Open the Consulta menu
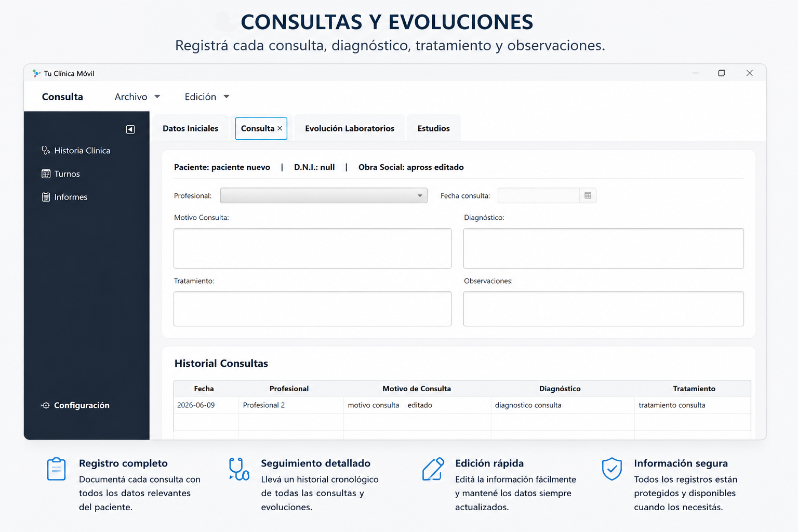 tap(62, 97)
